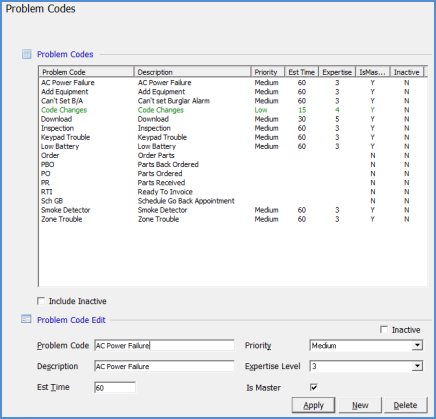This screenshot has height=419, width=436.
Task: Open the Priority dropdown arrow
Action: 417,345
